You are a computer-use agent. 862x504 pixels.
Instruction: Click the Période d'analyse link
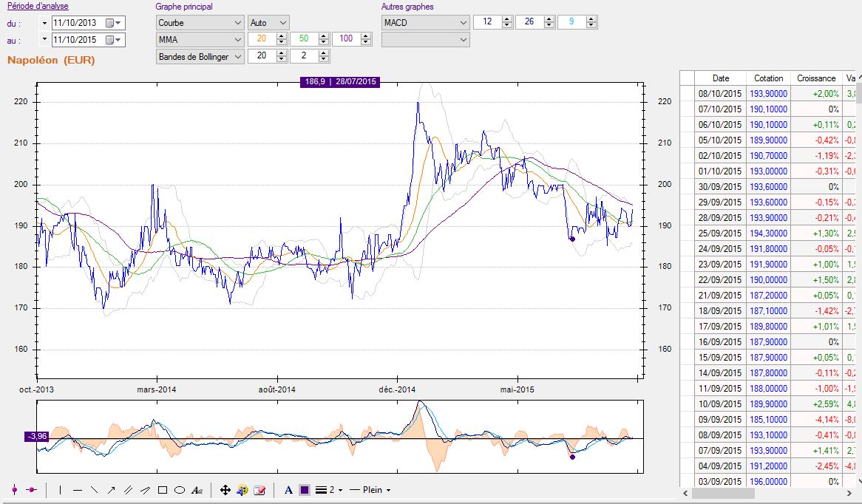pos(38,7)
